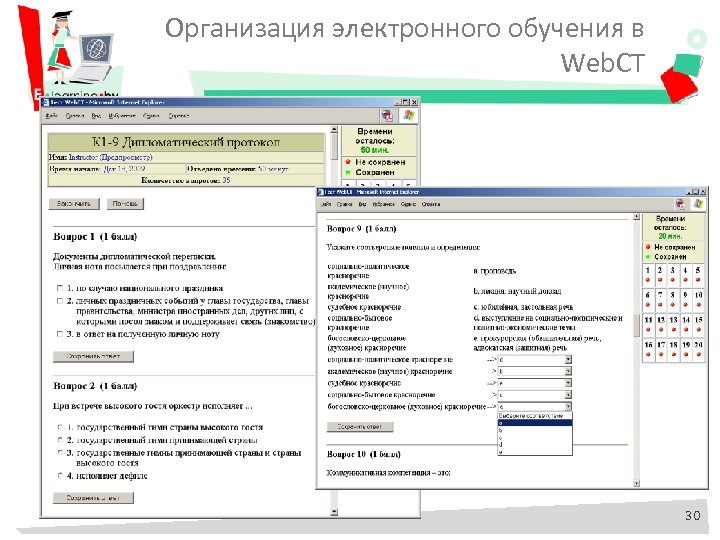This screenshot has width=720, height=540.
Task: Select radio 2 'государственный гимн принимающей страны'
Action: [x=60, y=440]
